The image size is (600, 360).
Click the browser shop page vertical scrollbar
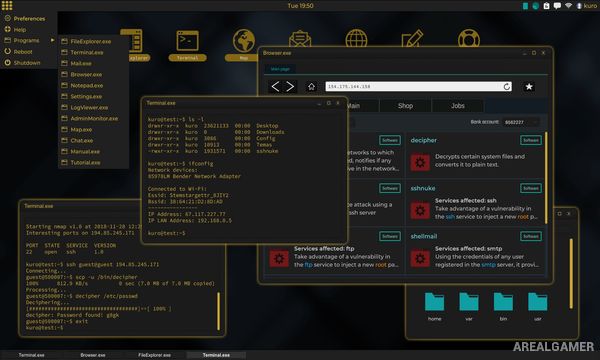click(546, 178)
